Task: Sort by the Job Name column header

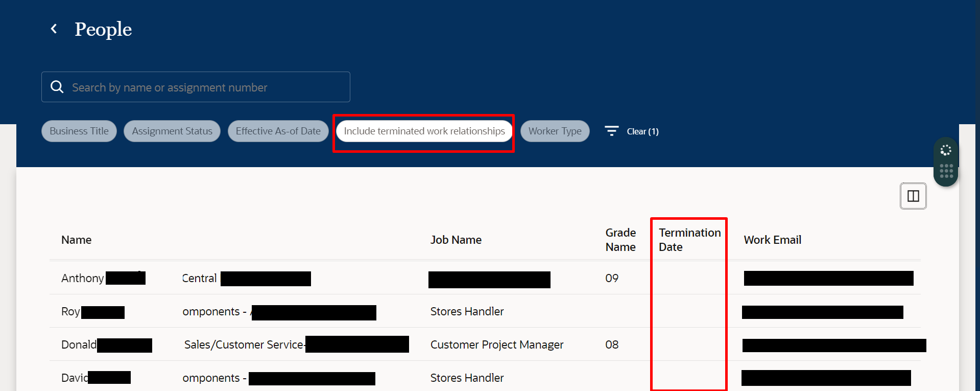Action: (456, 240)
